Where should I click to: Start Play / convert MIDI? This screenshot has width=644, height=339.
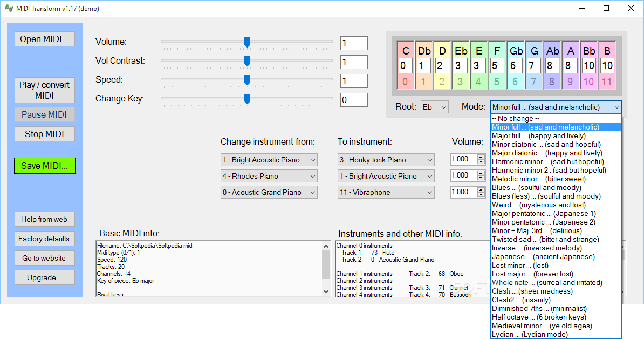(44, 90)
